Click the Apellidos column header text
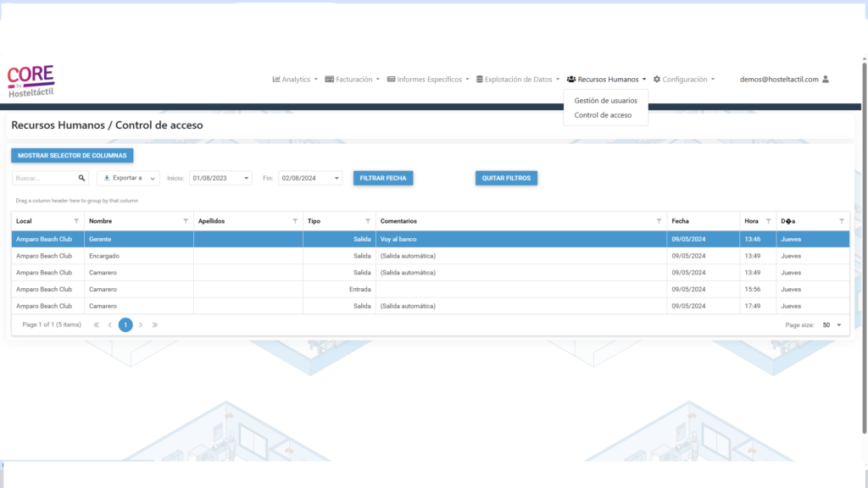 click(x=211, y=221)
